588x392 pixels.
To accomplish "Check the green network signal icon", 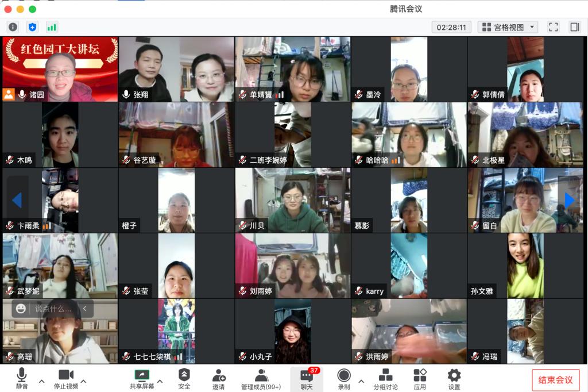I will click(52, 27).
